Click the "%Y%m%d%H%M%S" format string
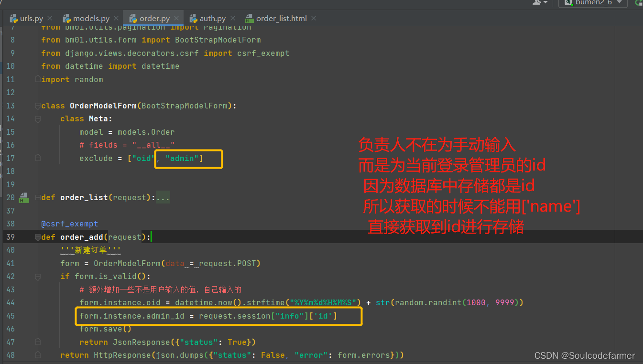Viewport: 643px width, 364px height. click(x=323, y=303)
